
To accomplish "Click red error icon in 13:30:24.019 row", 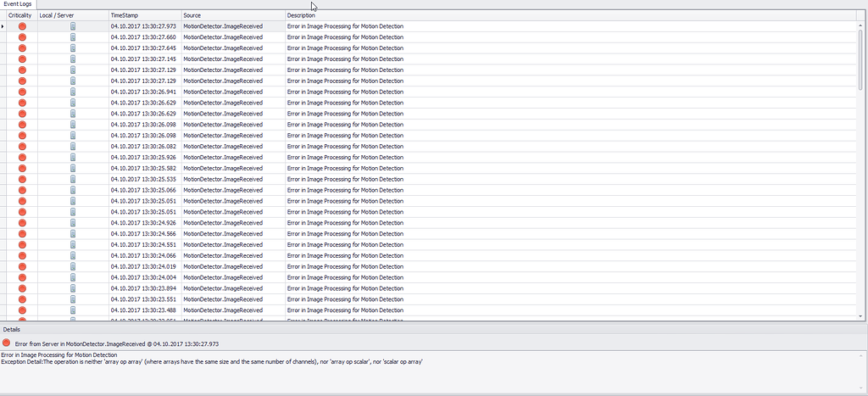I will tap(22, 266).
